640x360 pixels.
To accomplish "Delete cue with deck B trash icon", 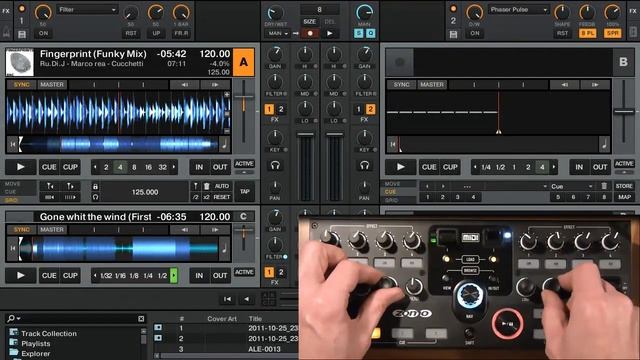I will (x=604, y=186).
